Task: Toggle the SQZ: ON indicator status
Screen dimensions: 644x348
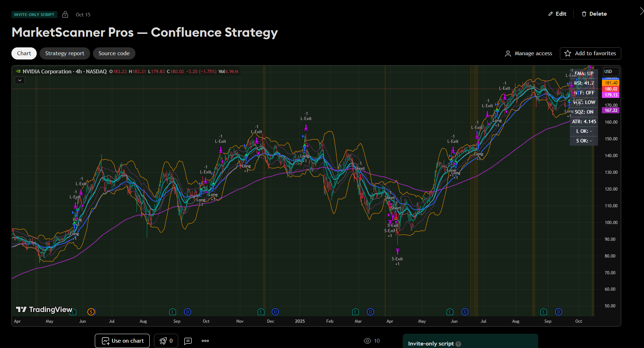Action: click(x=584, y=111)
